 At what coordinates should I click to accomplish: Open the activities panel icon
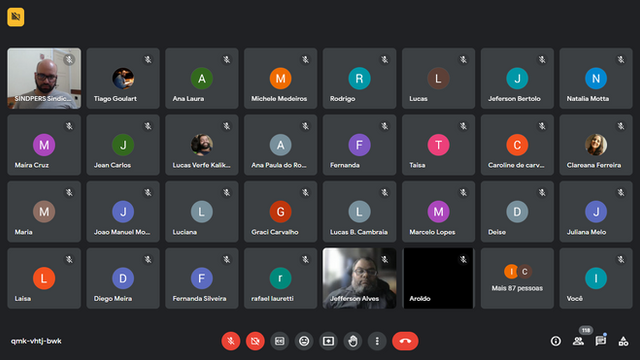[x=623, y=341]
